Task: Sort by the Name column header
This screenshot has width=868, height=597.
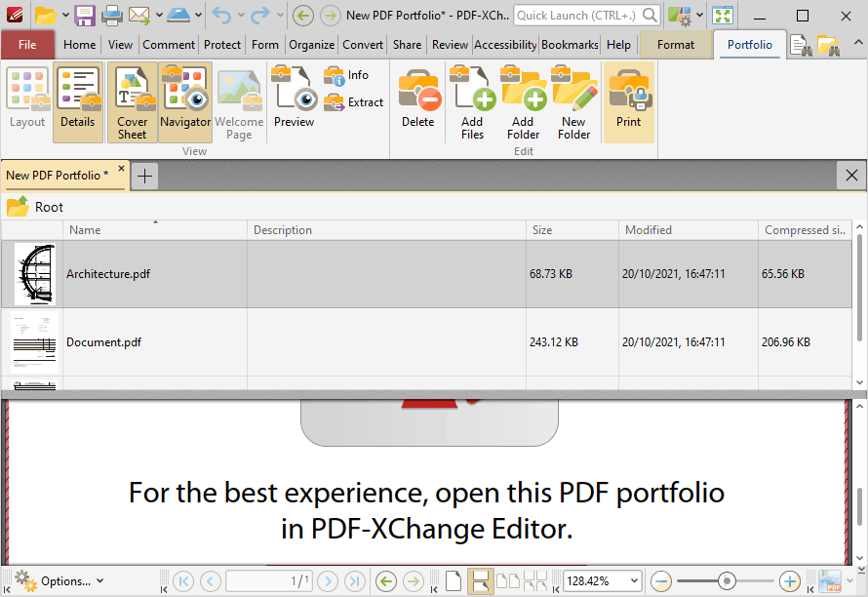Action: (155, 230)
